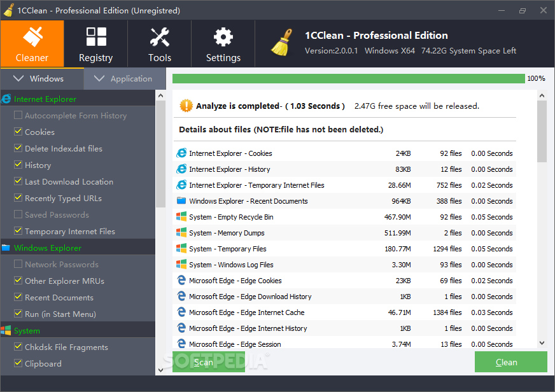The image size is (555, 392).
Task: Toggle the Recent Documents checkbox
Action: point(18,297)
